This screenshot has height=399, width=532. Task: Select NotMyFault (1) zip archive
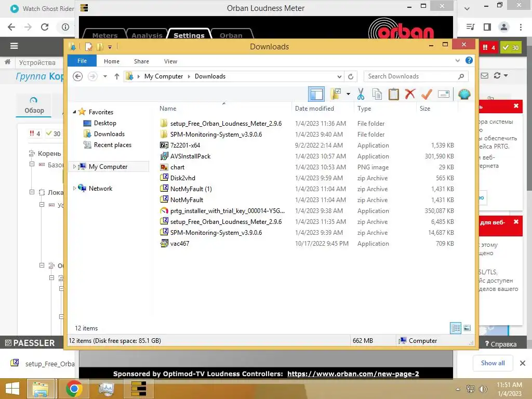[191, 189]
